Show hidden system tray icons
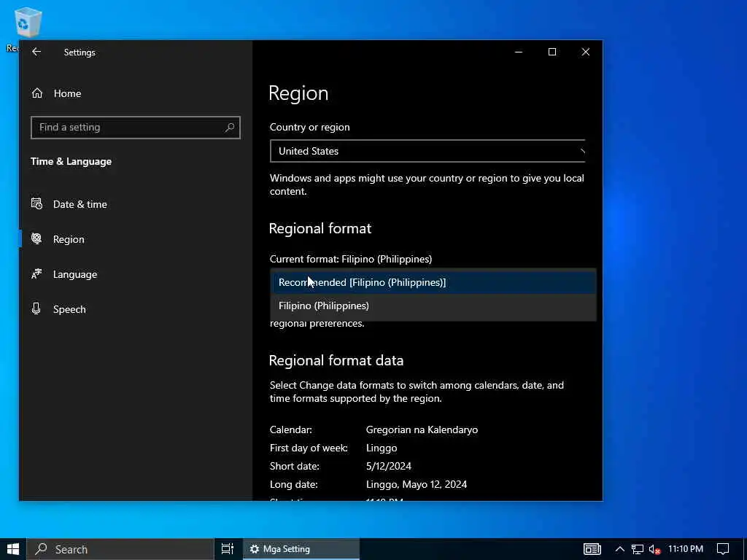 [x=619, y=549]
